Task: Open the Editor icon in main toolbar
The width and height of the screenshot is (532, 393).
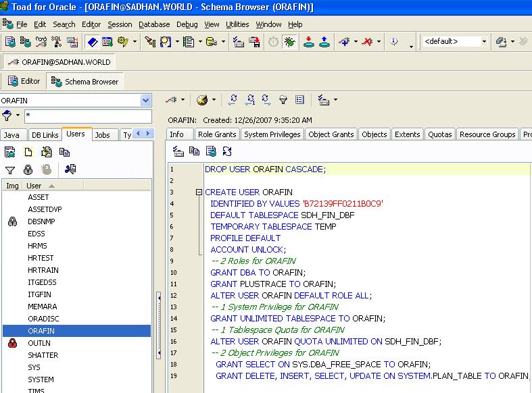Action: [x=10, y=42]
